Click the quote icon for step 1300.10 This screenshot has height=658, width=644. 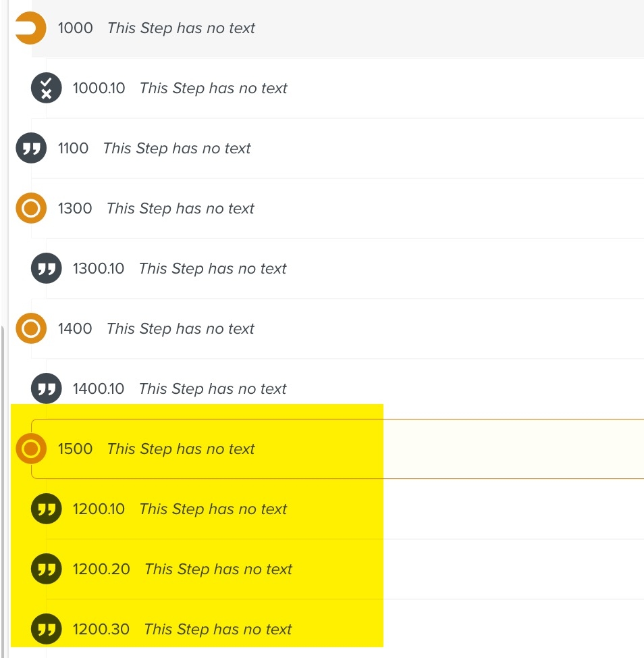coord(46,269)
